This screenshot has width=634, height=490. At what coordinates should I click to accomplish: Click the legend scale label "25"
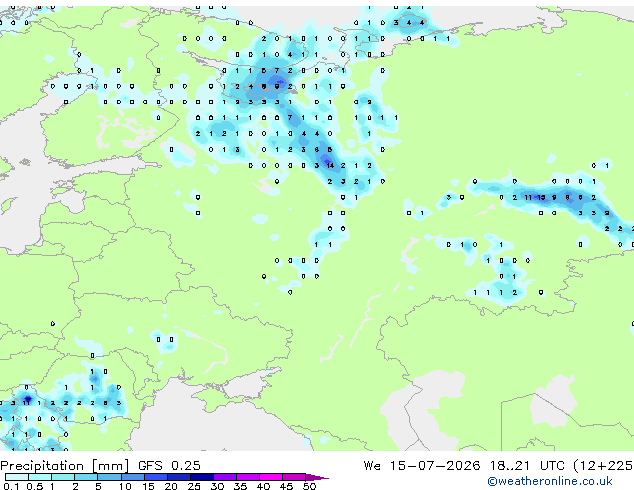194,486
